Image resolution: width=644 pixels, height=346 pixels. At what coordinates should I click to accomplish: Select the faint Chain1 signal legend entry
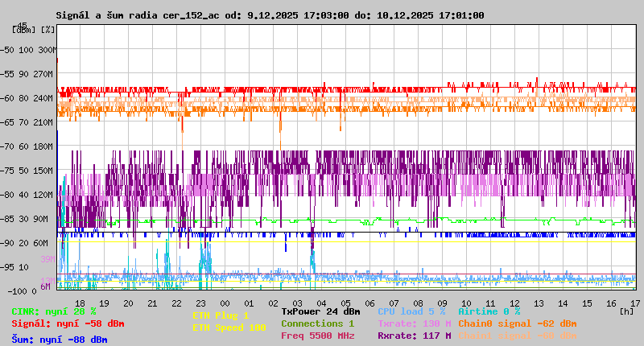(517, 336)
